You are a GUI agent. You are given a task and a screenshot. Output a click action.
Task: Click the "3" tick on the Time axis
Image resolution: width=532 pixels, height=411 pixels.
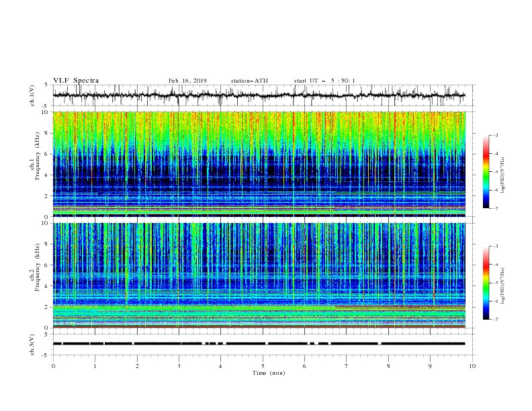(179, 366)
